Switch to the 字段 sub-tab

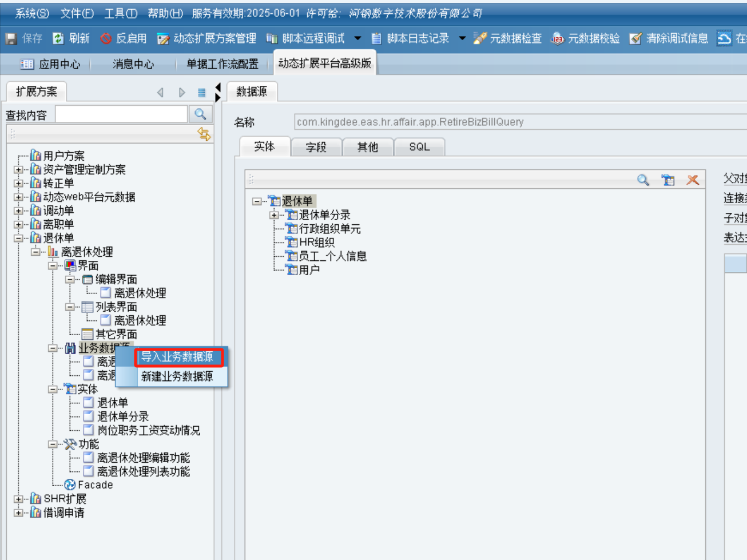pos(316,148)
